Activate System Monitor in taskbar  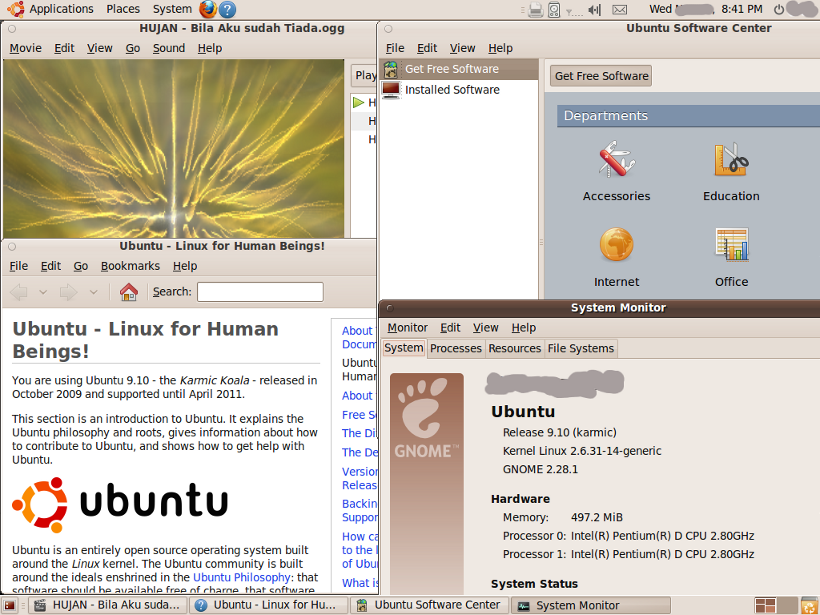tap(590, 606)
